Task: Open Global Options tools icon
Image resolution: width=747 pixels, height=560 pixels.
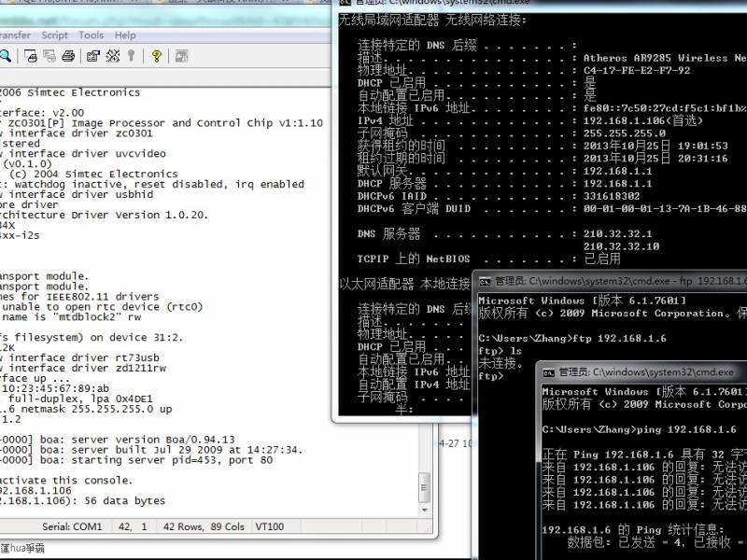Action: coord(112,56)
